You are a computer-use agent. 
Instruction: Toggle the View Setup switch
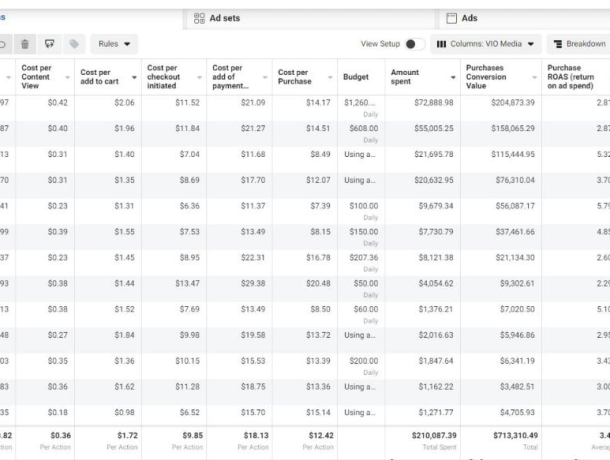(415, 44)
